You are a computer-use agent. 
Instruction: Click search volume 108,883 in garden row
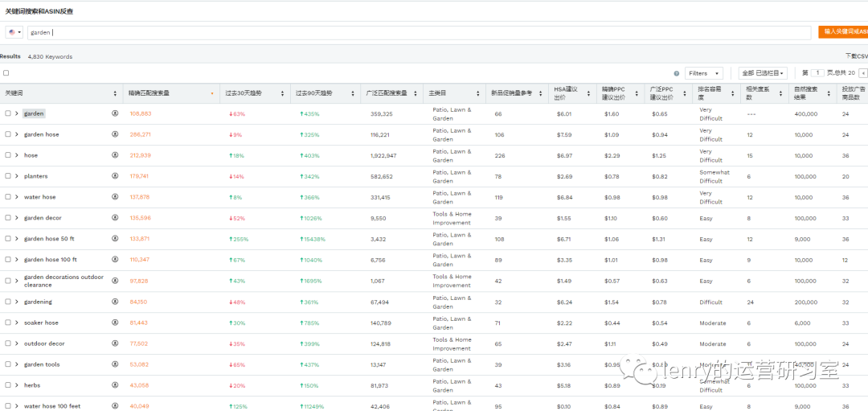(140, 113)
